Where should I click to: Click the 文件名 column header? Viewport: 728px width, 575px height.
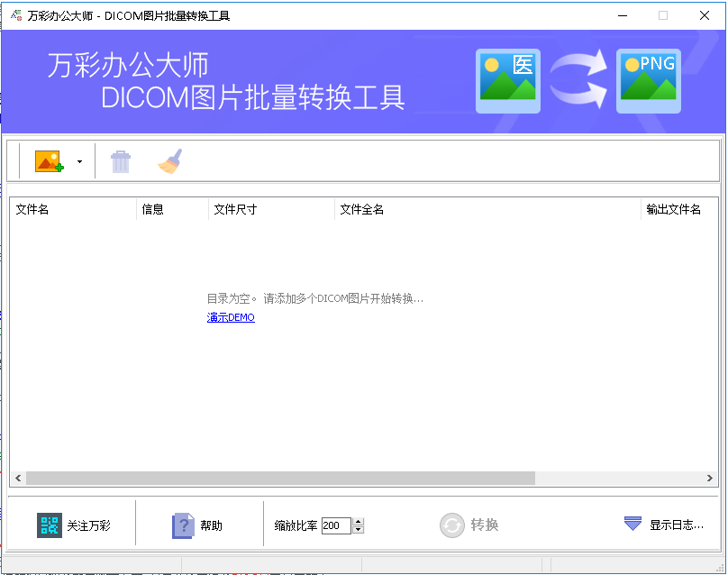click(x=33, y=208)
